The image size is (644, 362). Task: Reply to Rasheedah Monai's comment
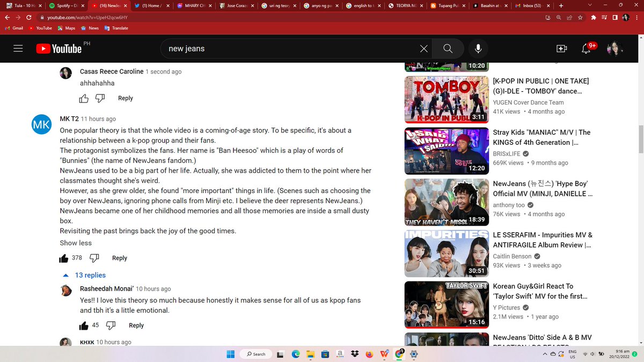tap(136, 326)
